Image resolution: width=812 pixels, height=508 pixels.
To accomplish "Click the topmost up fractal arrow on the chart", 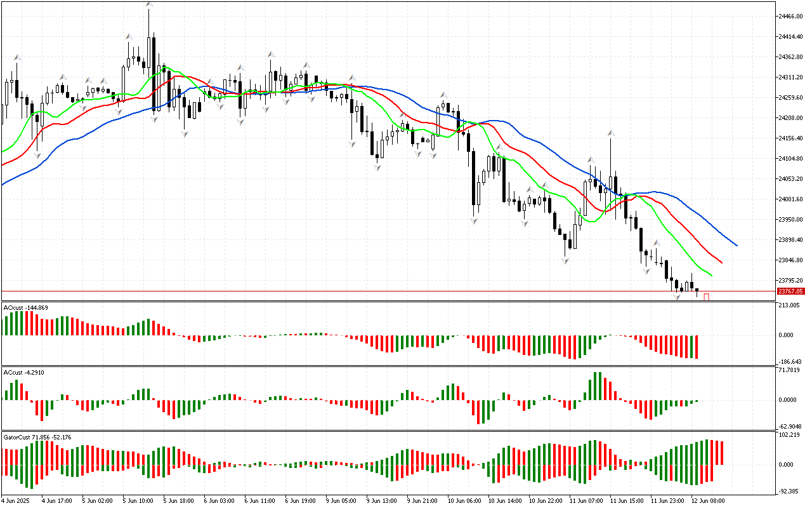I will point(149,5).
